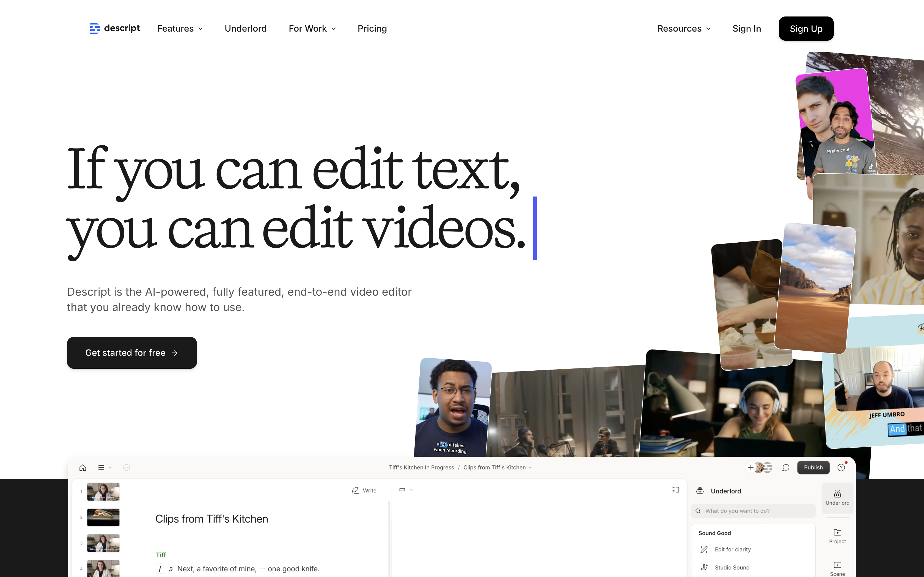Click Get started for free button

(132, 353)
